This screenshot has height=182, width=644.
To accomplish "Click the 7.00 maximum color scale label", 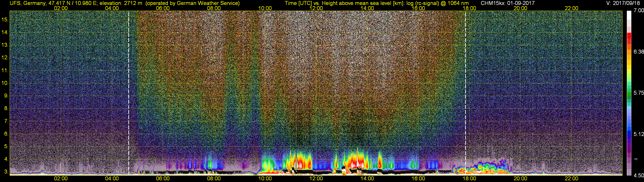I will pos(638,10).
